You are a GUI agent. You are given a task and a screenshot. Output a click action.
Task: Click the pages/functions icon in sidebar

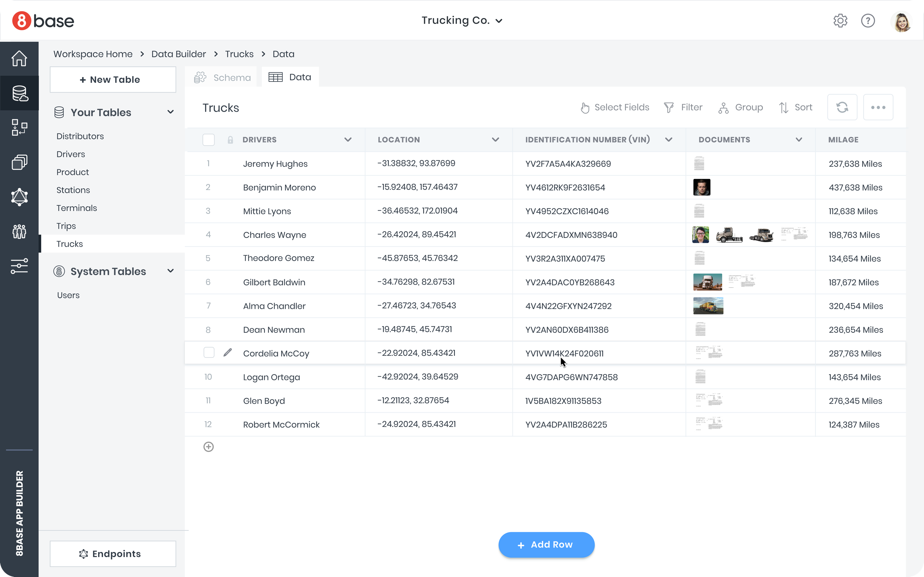[x=19, y=162]
